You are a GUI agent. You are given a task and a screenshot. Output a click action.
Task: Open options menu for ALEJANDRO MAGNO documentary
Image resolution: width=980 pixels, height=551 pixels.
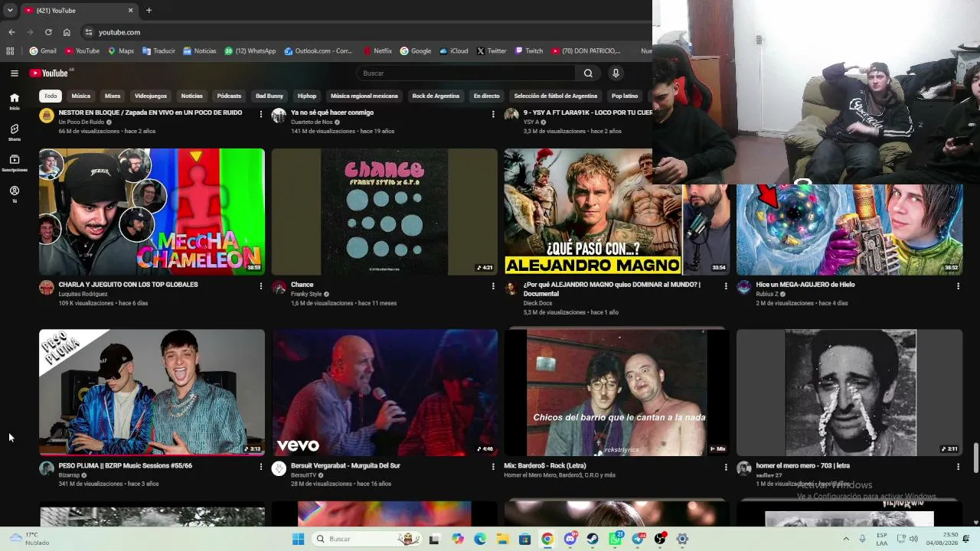pyautogui.click(x=726, y=286)
